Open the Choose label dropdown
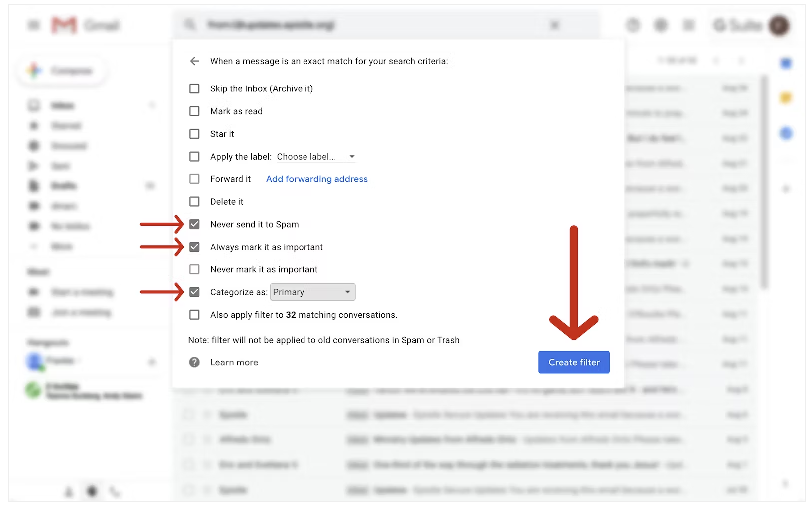Screen dimensions: 812x517 click(315, 157)
